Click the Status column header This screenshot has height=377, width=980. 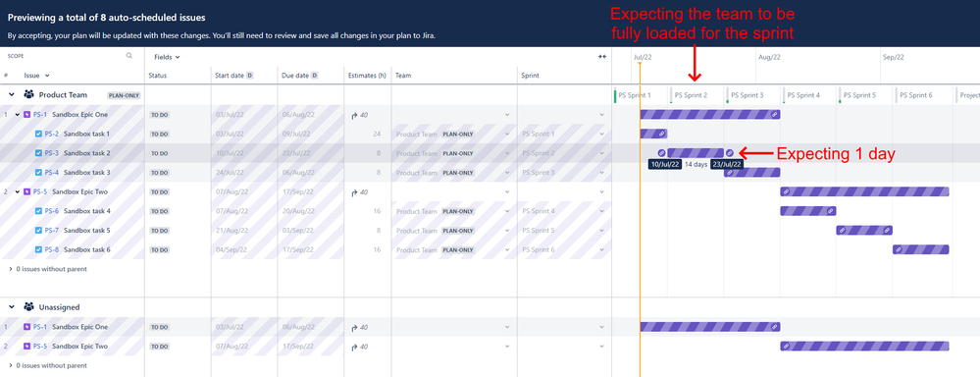tap(158, 76)
